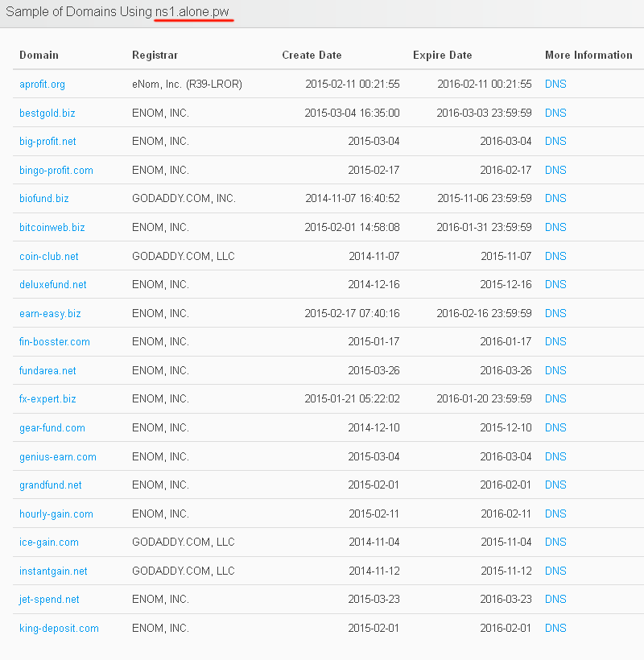Click the big-profit.net domain link
Viewport: 644px width, 660px height.
click(x=47, y=141)
